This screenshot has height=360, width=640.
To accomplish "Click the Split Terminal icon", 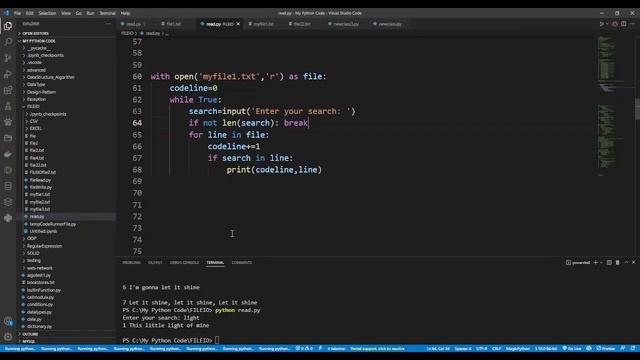I will [x=609, y=262].
